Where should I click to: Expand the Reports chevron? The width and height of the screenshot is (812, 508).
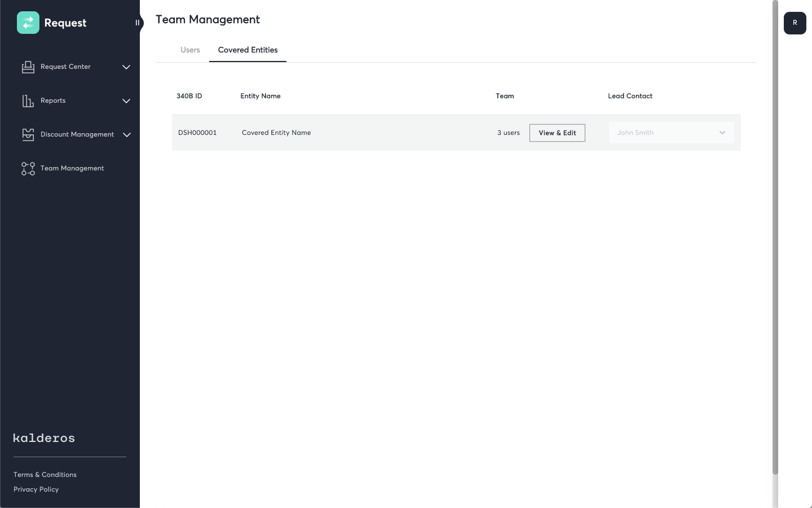coord(126,101)
